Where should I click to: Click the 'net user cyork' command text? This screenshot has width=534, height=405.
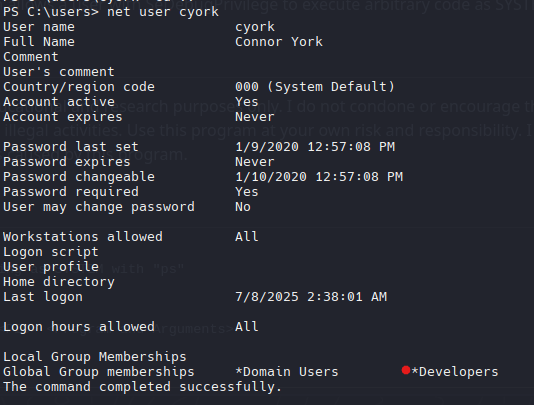(x=163, y=12)
